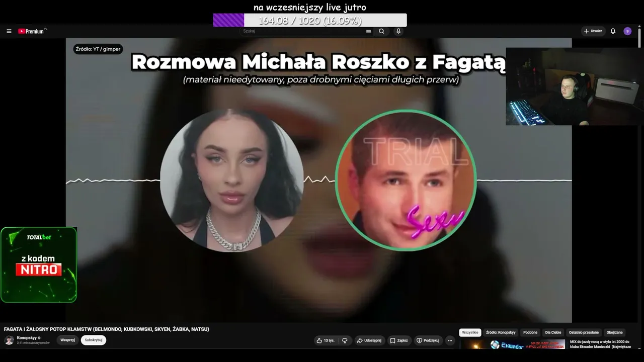Open the YouTube hamburger guide menu
The height and width of the screenshot is (362, 644).
point(9,31)
